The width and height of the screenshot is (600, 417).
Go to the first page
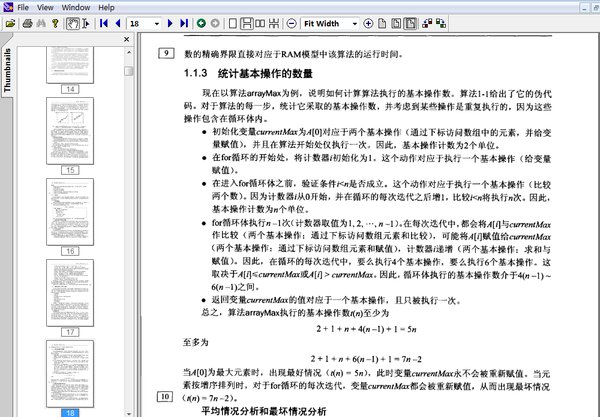[103, 24]
